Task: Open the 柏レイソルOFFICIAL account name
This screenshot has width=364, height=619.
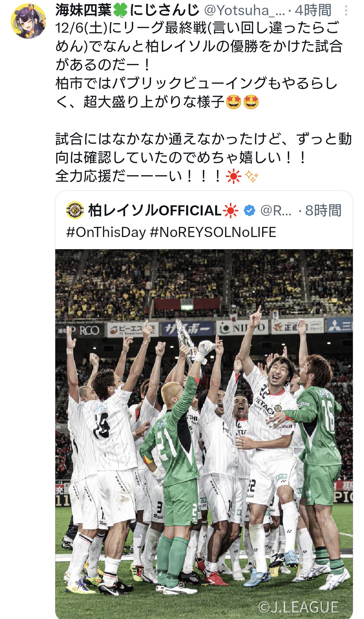Action: coord(155,211)
